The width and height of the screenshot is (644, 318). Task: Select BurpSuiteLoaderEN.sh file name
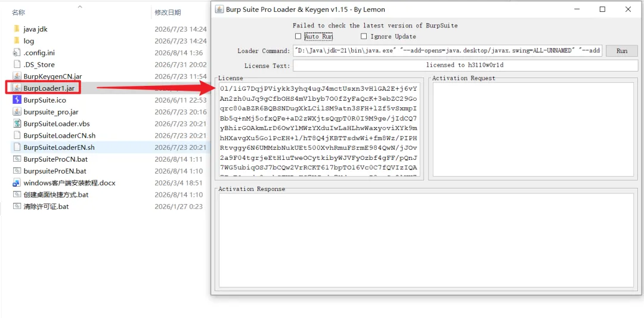pyautogui.click(x=59, y=147)
